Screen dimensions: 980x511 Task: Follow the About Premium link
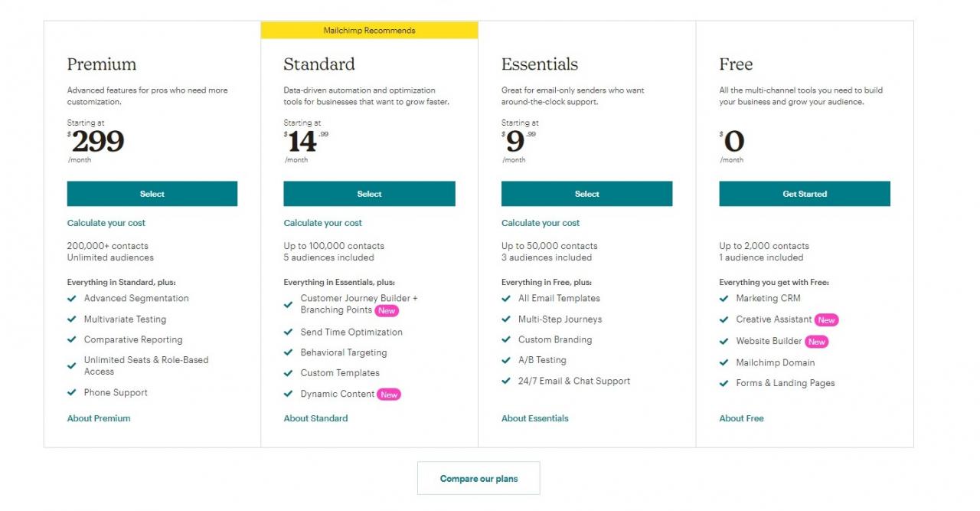pos(99,418)
